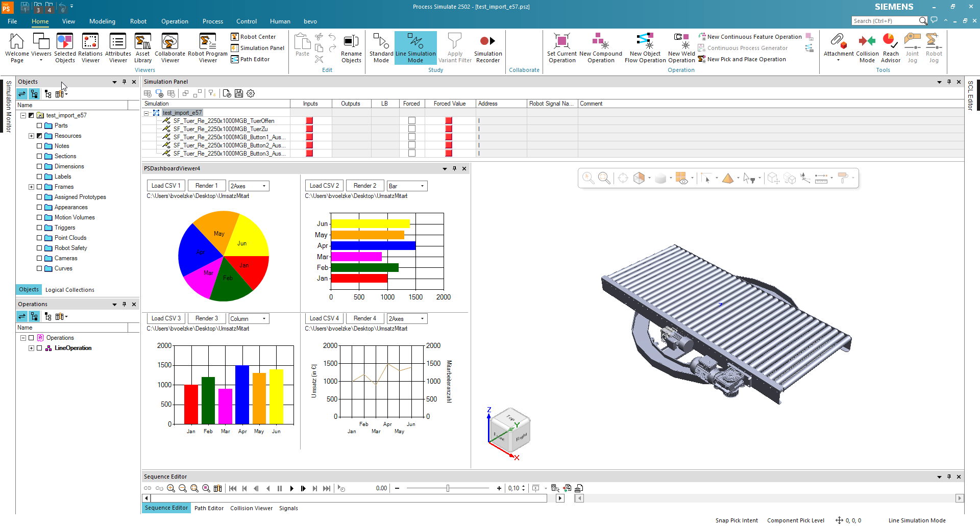Open the Path Editor from ribbon
Screen dimensions: 980x526
point(251,59)
